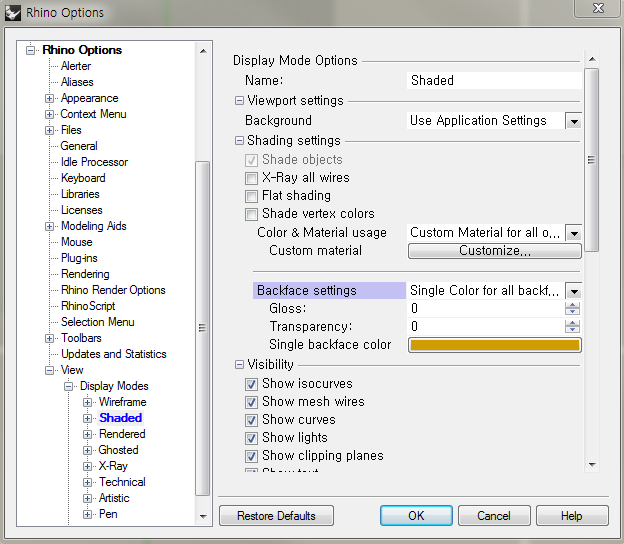Select Rendered display mode
This screenshot has width=624, height=544.
(x=122, y=434)
